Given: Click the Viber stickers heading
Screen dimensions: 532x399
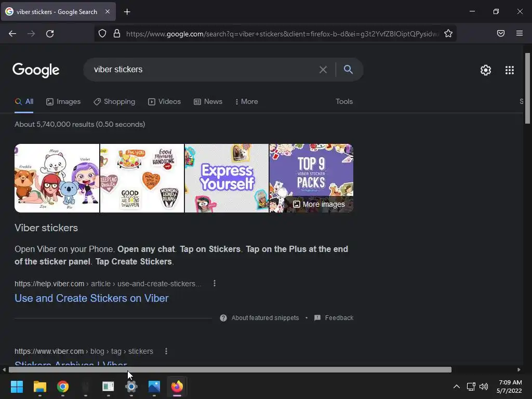Looking at the screenshot, I should click(x=46, y=228).
